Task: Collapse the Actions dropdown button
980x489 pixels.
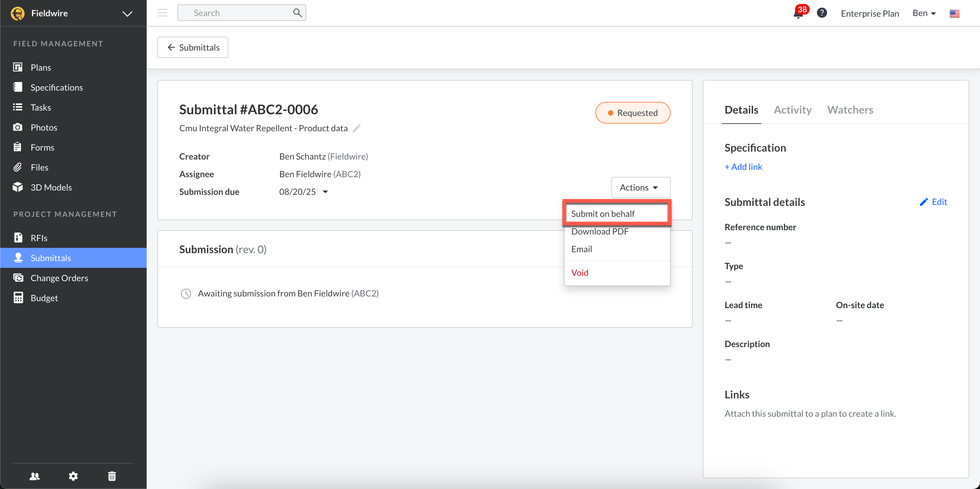Action: tap(640, 187)
